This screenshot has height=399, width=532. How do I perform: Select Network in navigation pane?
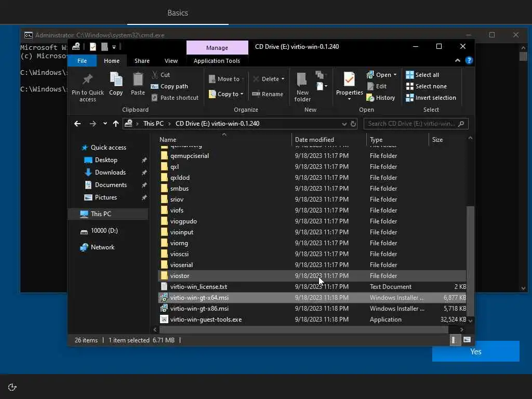point(102,247)
